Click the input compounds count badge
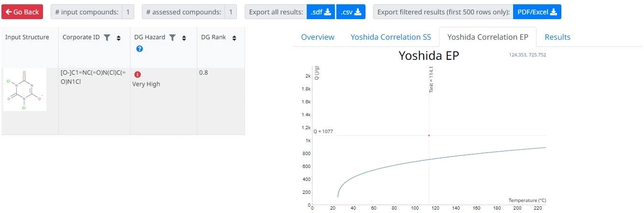This screenshot has width=644, height=213. [128, 11]
